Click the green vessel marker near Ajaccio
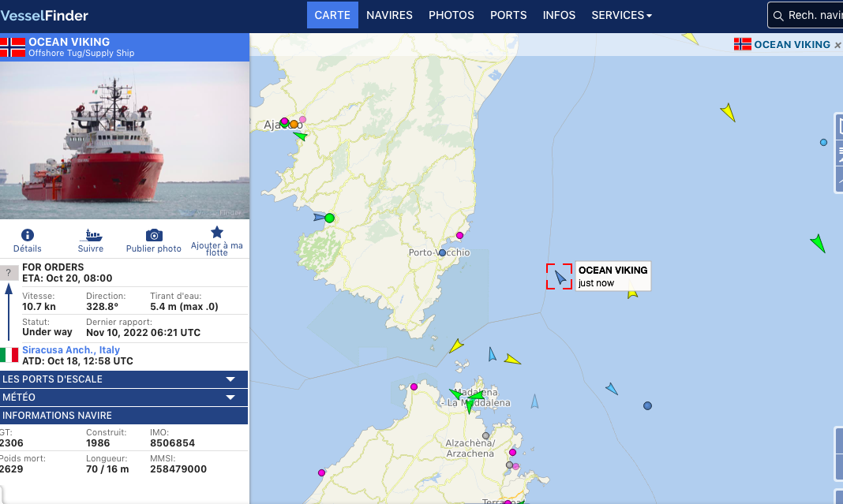Screen dimensions: 843x504 tap(300, 136)
